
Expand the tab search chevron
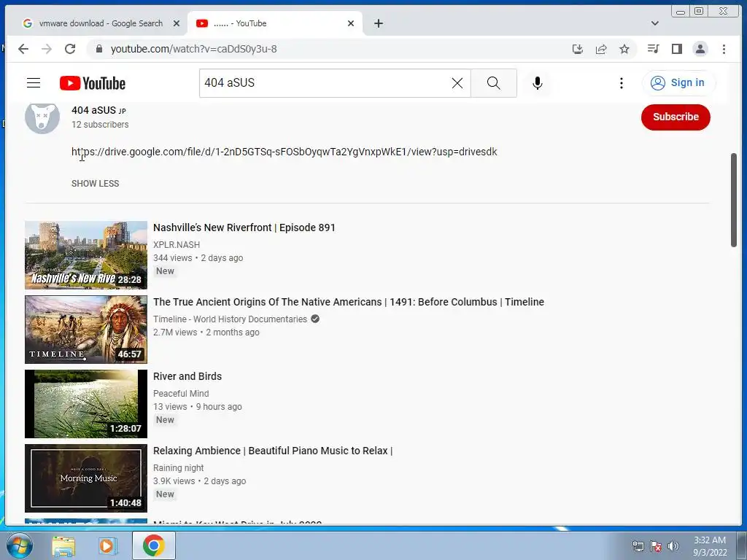point(655,23)
